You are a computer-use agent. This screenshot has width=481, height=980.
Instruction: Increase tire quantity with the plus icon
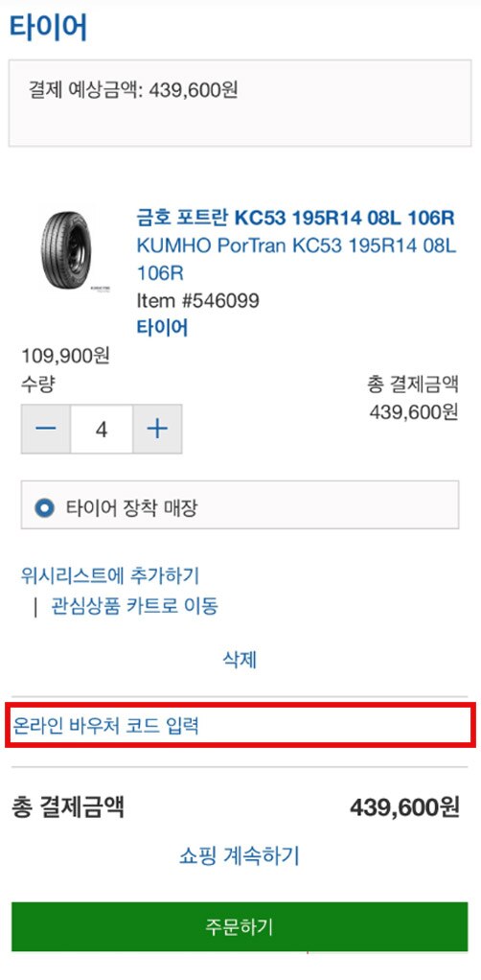coord(157,429)
